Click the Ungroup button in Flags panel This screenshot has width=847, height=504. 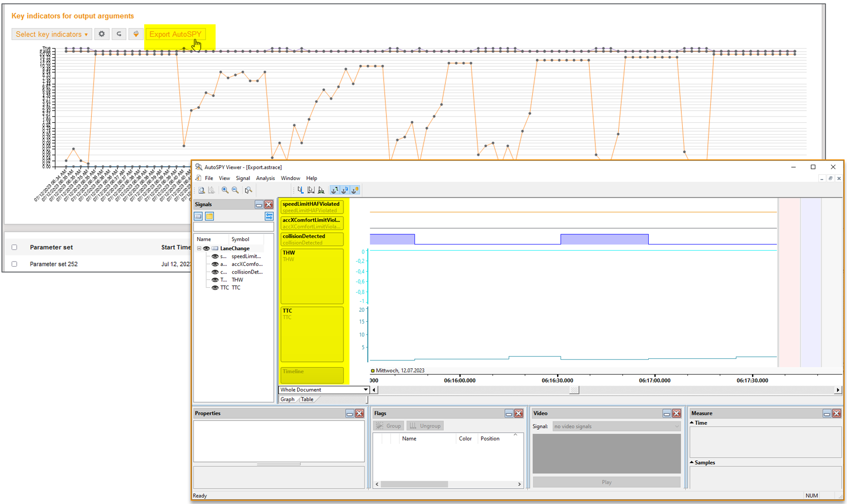coord(425,426)
